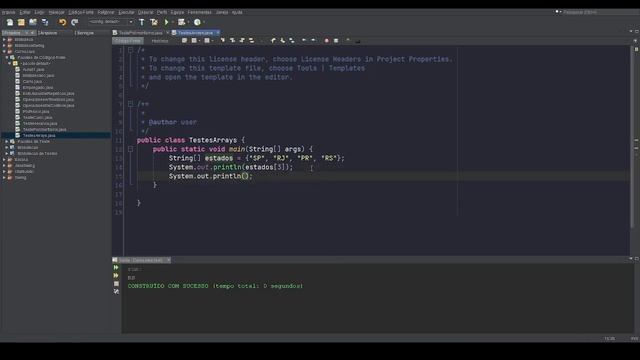Expand the Pacotes de Teste node

coord(7,141)
